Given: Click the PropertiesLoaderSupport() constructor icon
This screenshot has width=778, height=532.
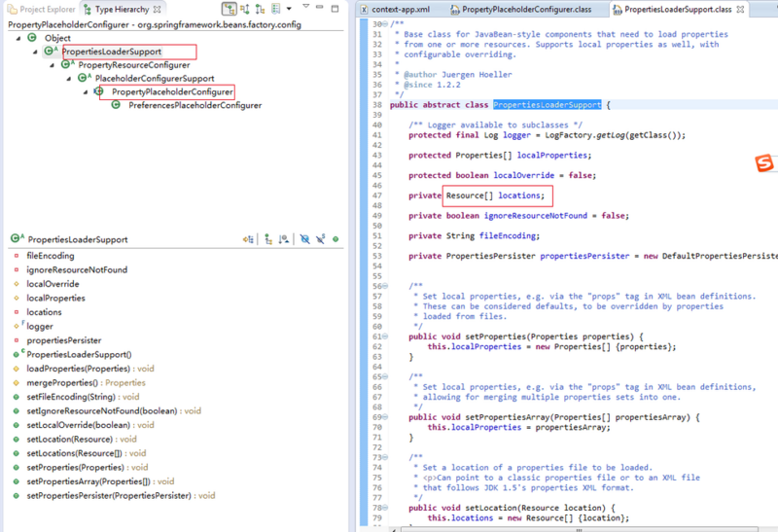Looking at the screenshot, I should point(18,354).
